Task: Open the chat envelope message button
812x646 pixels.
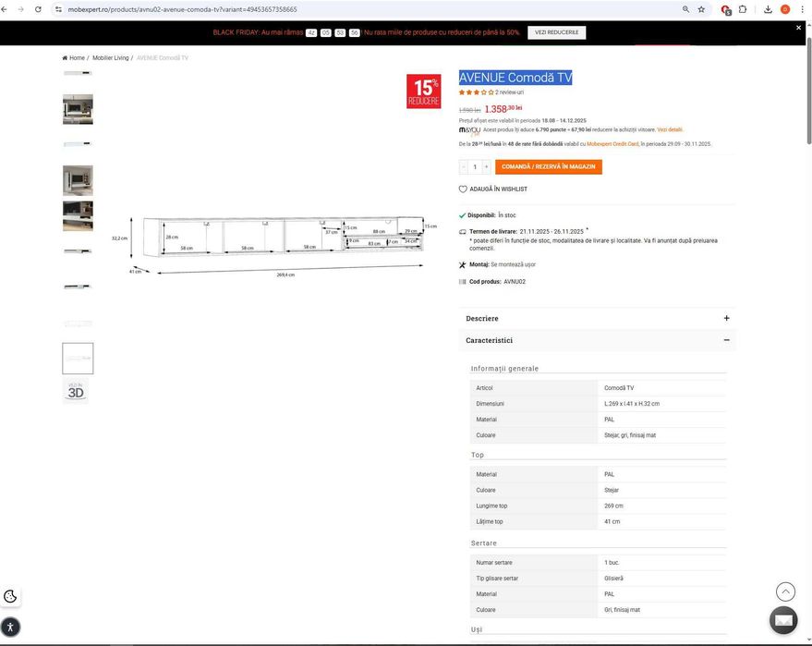Action: pos(783,620)
